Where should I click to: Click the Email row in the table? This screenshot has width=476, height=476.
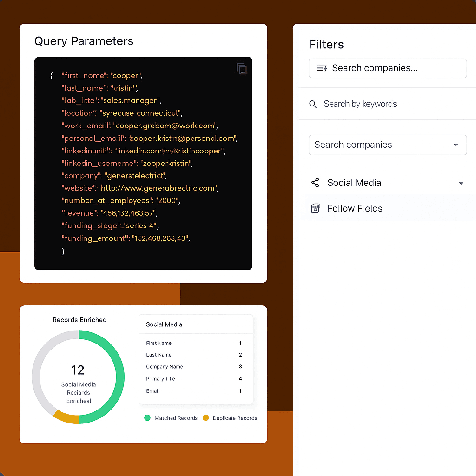pos(195,391)
